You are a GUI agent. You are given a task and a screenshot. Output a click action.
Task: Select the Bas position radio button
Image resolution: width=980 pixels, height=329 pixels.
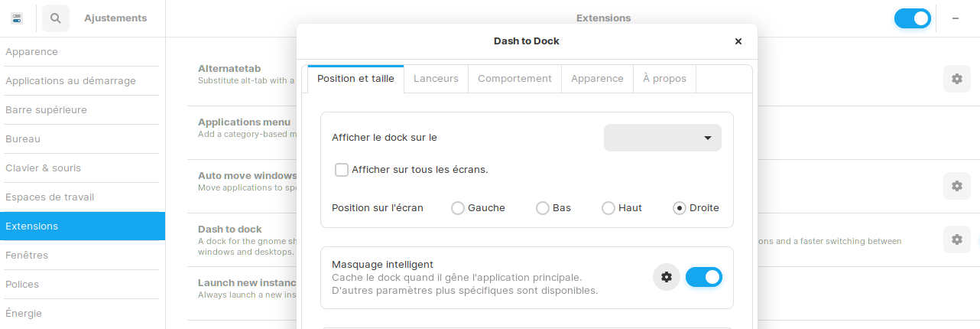543,208
